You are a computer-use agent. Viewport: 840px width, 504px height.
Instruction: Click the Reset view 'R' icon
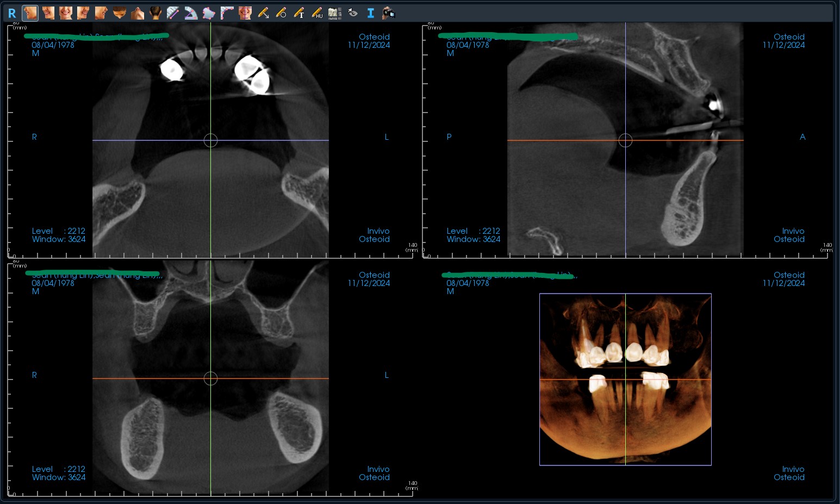[12, 13]
